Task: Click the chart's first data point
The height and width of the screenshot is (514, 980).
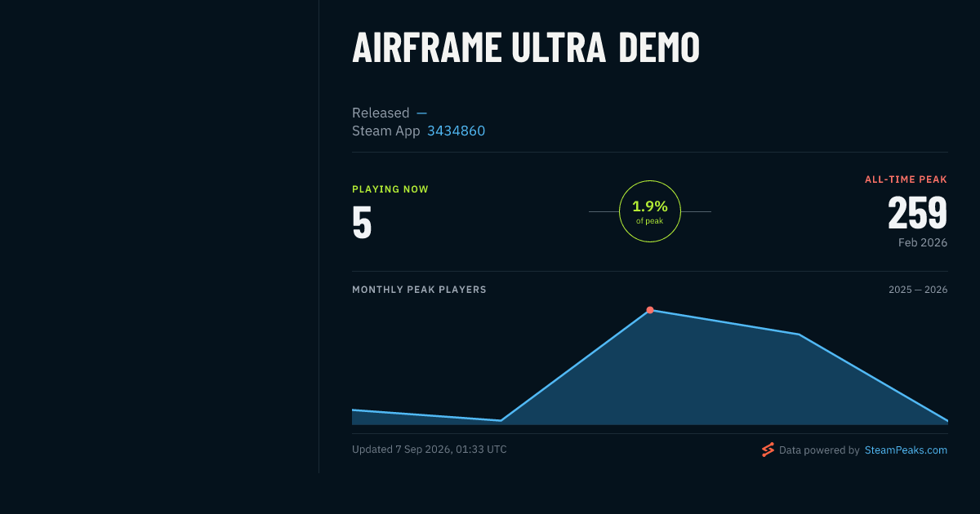Action: [x=353, y=410]
